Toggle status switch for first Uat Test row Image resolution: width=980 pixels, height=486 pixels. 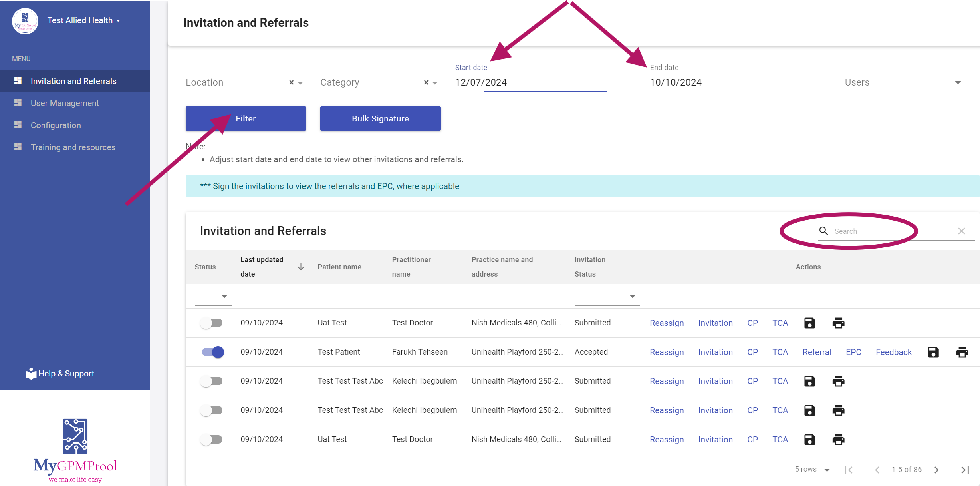(212, 323)
